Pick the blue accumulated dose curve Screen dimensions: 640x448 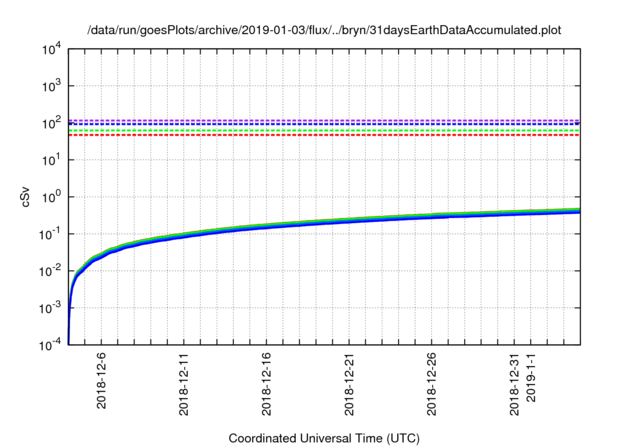coord(324,224)
